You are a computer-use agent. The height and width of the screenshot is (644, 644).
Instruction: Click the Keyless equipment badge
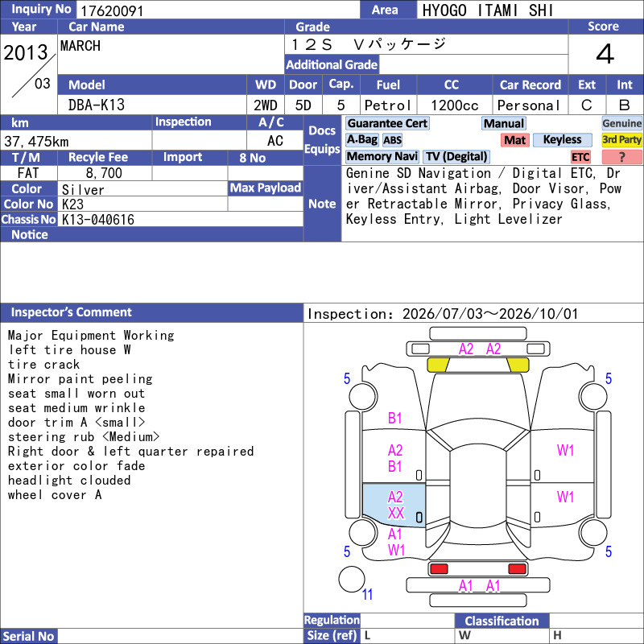(562, 140)
